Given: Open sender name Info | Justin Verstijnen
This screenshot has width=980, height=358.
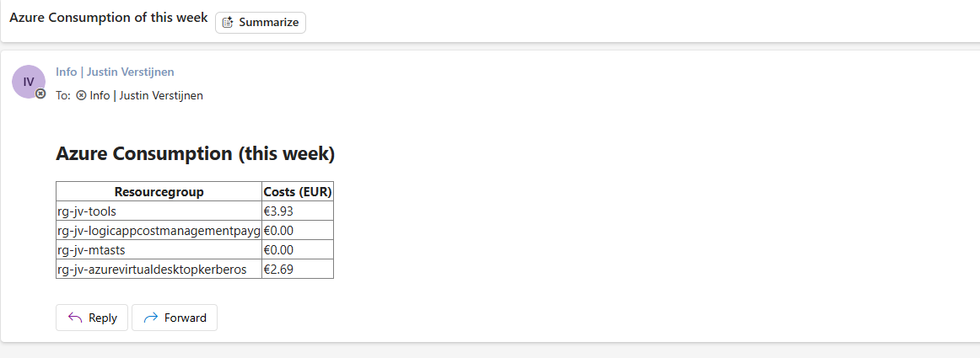Looking at the screenshot, I should coord(115,72).
